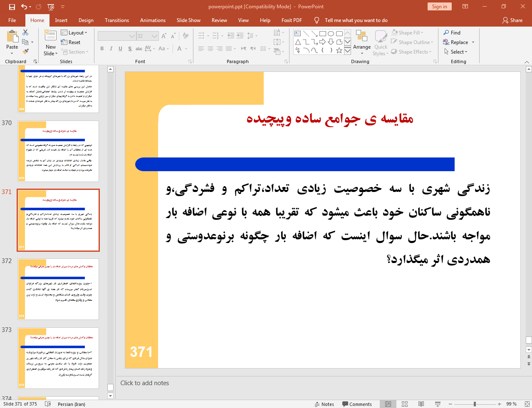The height and width of the screenshot is (408, 532).
Task: Open the Layout dropdown
Action: pos(74,33)
